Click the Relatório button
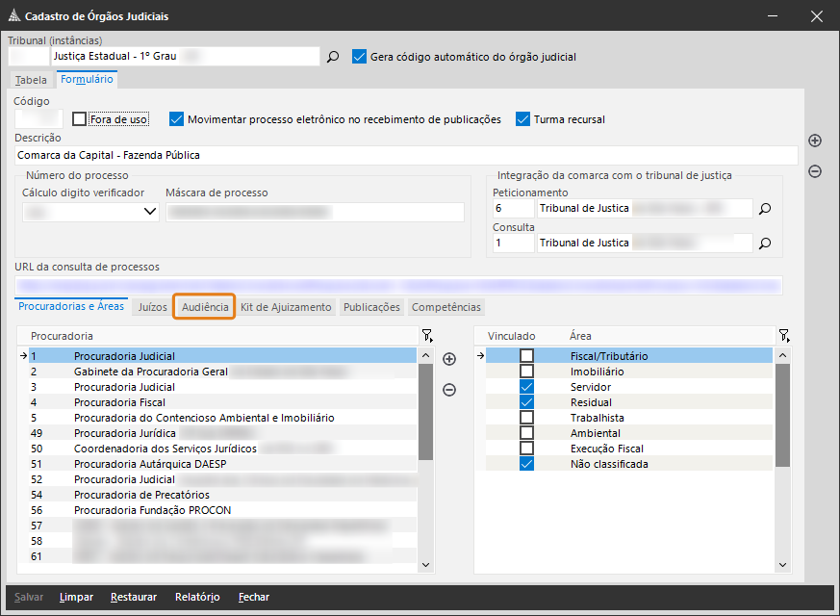This screenshot has width=840, height=616. (x=197, y=597)
